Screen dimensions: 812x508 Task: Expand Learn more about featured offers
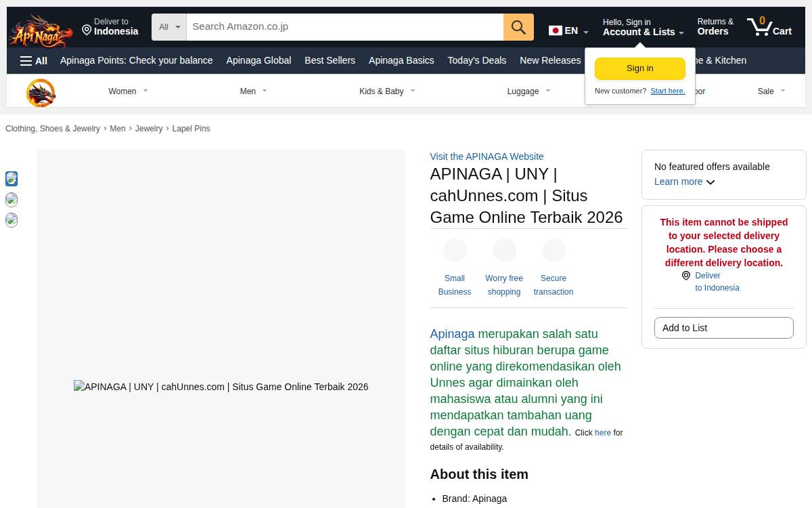click(x=685, y=182)
